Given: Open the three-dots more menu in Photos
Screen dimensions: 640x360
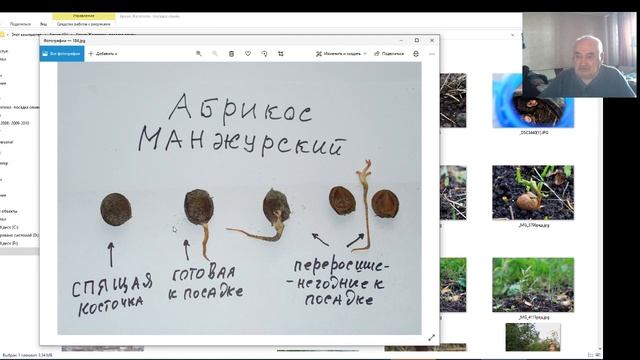Looking at the screenshot, I should point(432,53).
